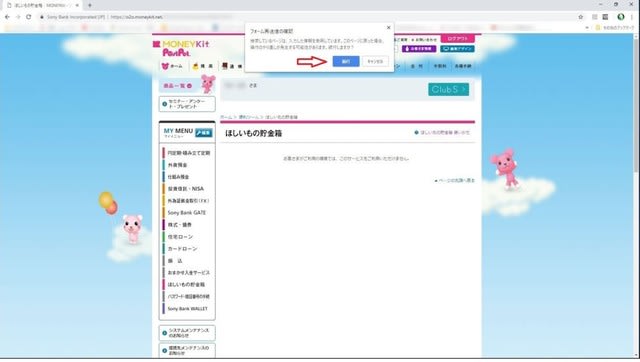
Task: Open the second maintenance notice link at bottom
Action: (187, 350)
